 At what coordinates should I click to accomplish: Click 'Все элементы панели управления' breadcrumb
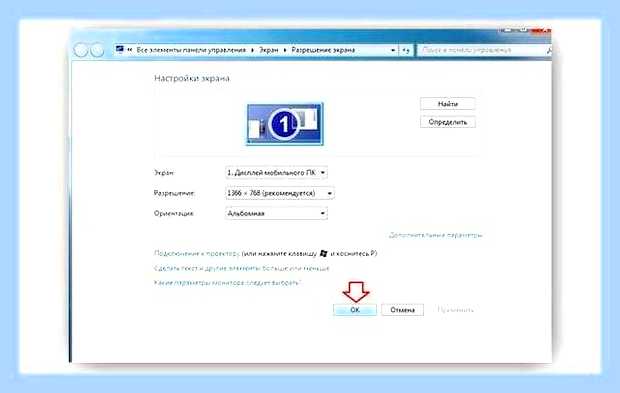(x=191, y=50)
